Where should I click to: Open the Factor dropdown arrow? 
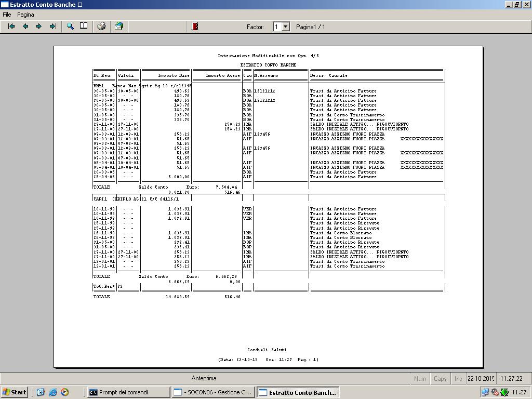[285, 26]
